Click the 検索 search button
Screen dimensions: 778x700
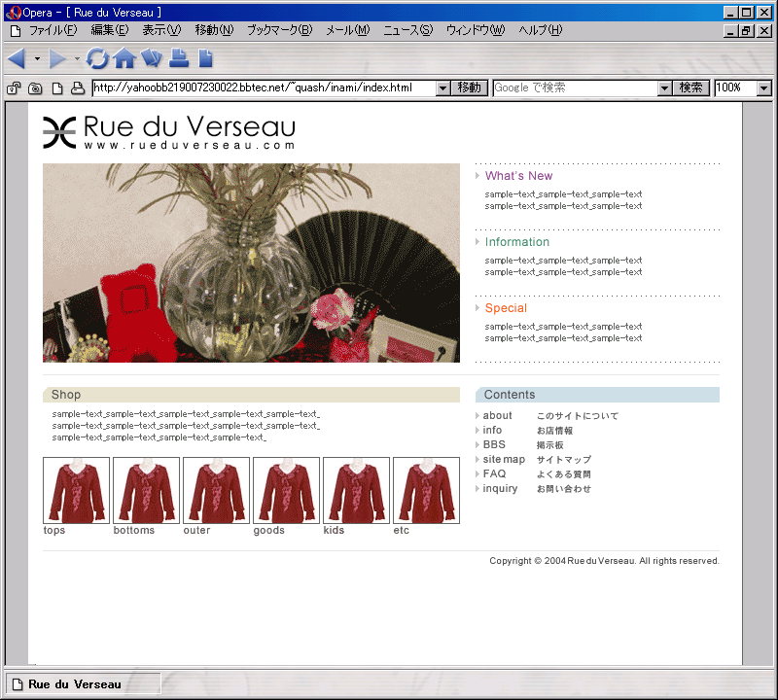click(x=690, y=88)
